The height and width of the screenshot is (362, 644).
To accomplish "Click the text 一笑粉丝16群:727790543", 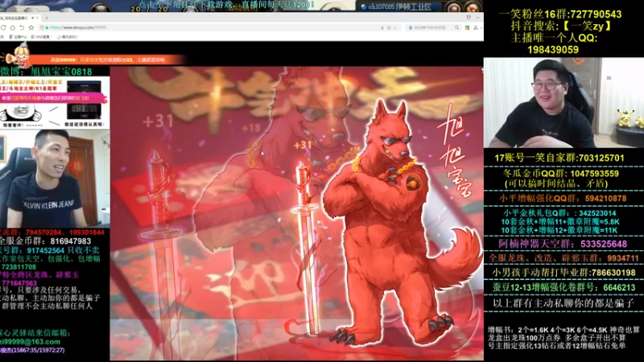I will point(559,14).
